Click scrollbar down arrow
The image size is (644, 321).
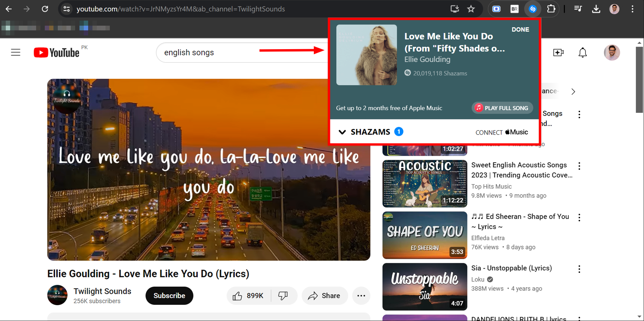(x=640, y=317)
